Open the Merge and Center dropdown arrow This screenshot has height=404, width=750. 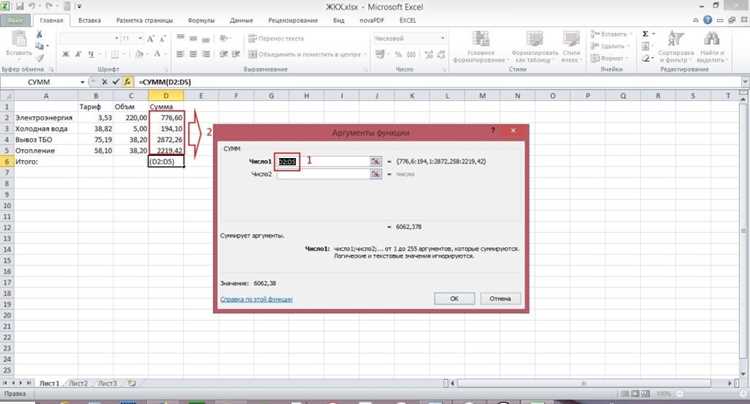(364, 55)
